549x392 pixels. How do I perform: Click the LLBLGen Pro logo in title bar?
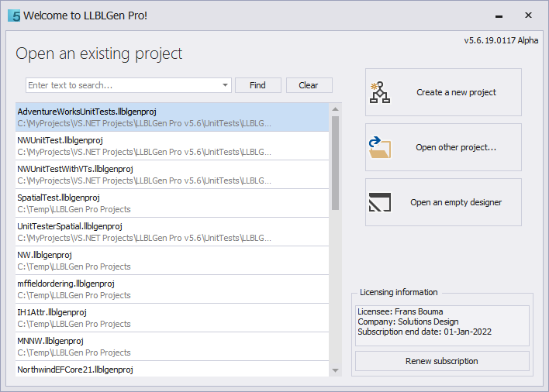tap(14, 15)
